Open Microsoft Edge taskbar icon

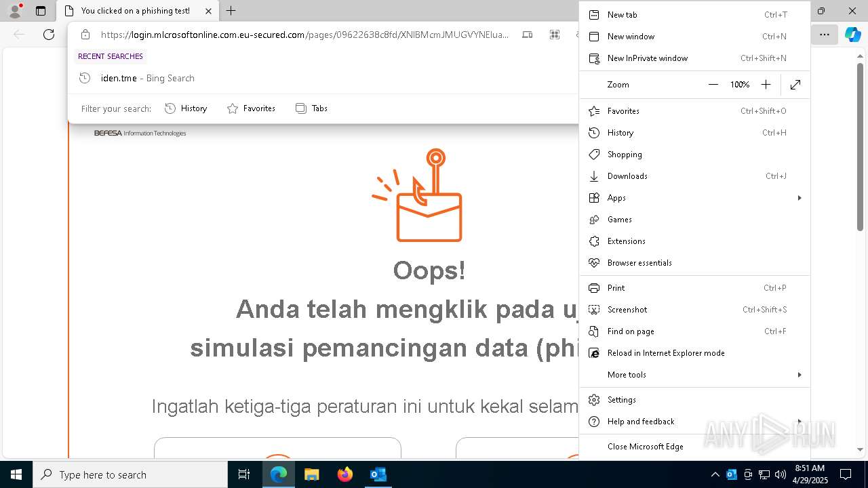279,474
